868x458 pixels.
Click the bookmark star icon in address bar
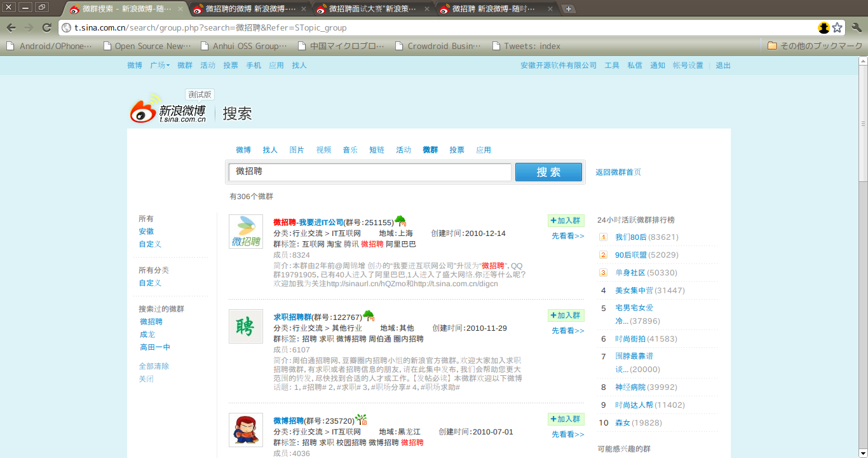tap(837, 27)
